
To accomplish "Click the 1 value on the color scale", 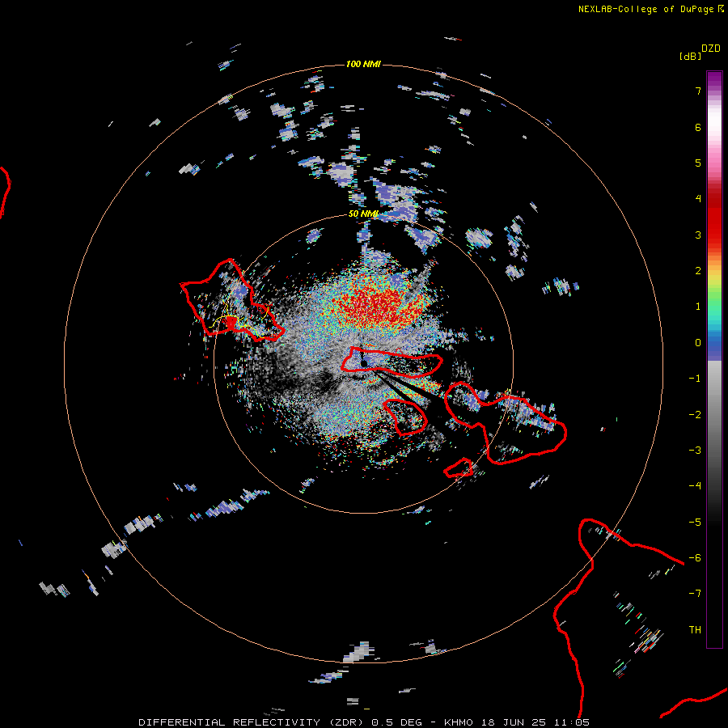I will pos(698,307).
